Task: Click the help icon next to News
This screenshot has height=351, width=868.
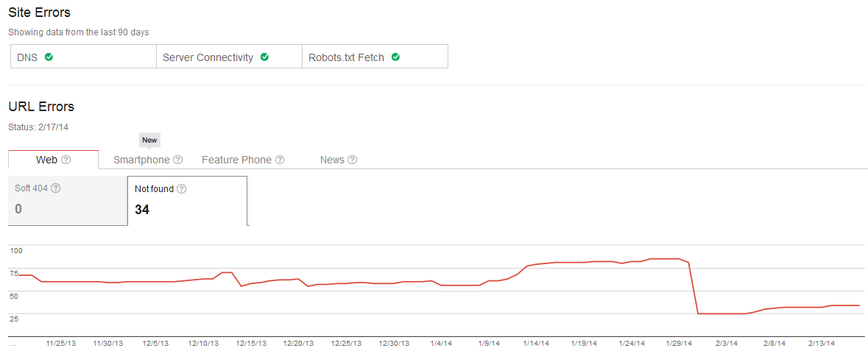Action: [x=352, y=160]
